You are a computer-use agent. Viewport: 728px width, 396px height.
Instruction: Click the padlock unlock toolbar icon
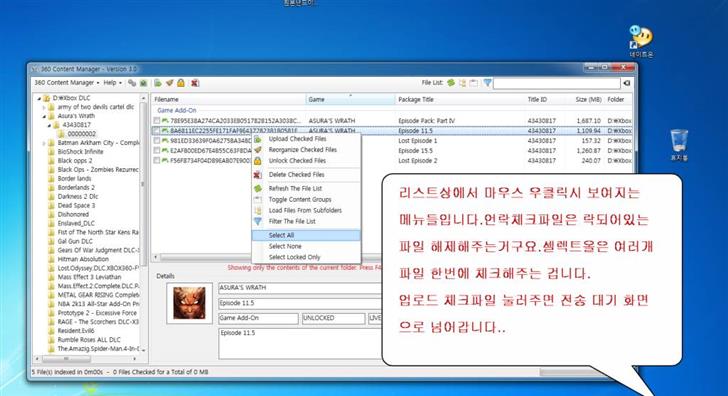pos(181,83)
